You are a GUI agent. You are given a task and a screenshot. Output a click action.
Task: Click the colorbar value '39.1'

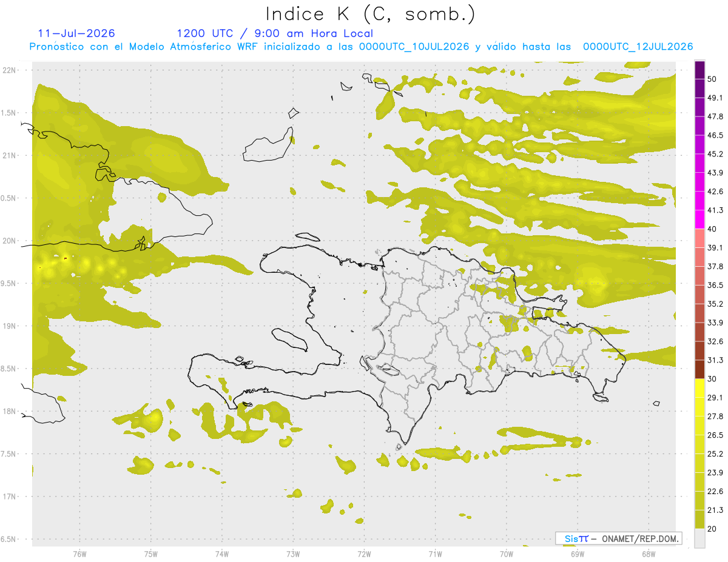(716, 247)
